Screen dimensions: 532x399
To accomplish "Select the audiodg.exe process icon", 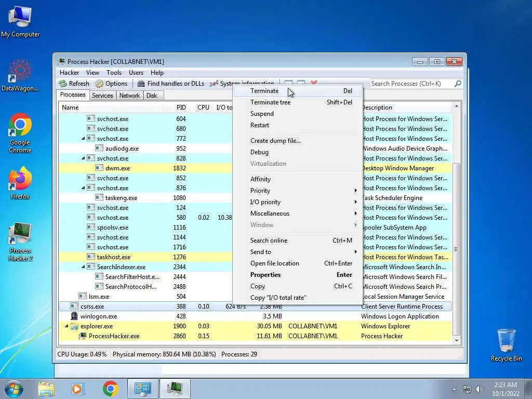I will pos(99,148).
